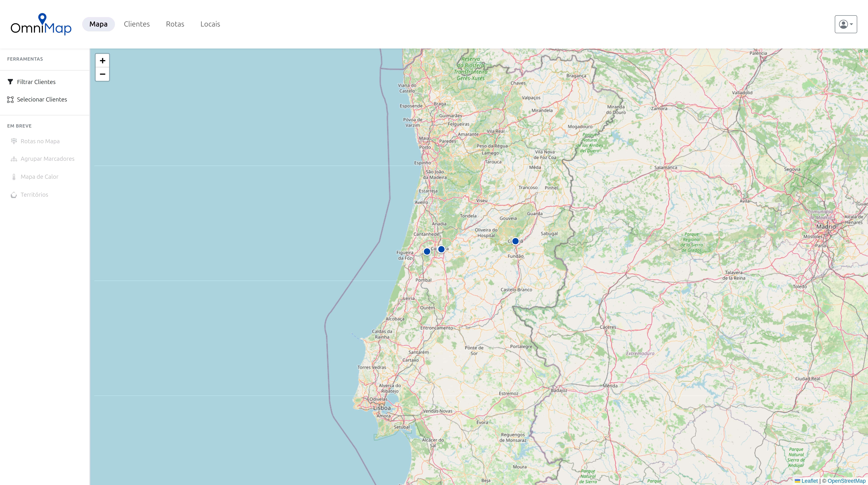Click the Cáceres label on the map

point(608,327)
